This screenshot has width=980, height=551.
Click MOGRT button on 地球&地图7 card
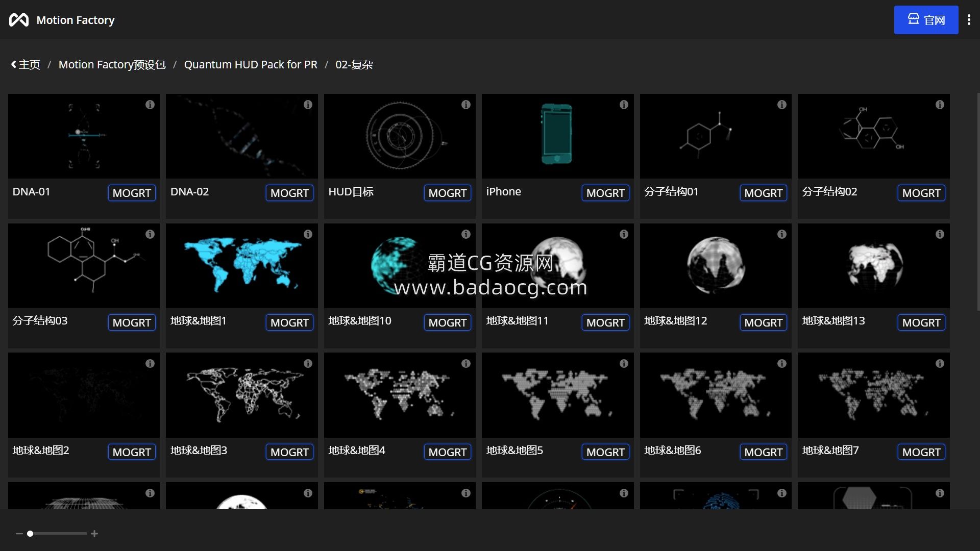[x=921, y=452]
